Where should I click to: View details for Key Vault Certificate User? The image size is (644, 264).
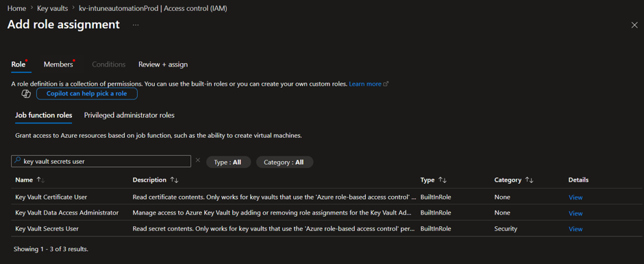pos(575,197)
